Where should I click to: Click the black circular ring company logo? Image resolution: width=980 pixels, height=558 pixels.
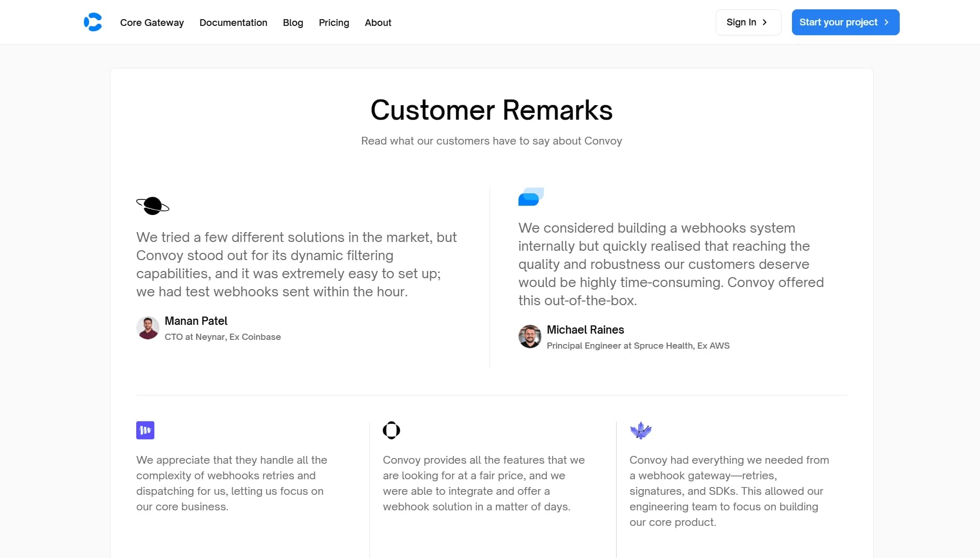pos(391,430)
